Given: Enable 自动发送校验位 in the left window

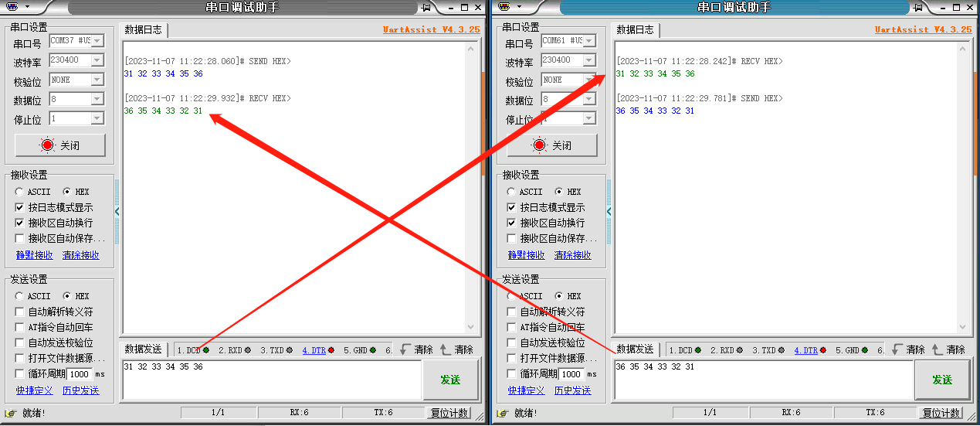Looking at the screenshot, I should click(x=19, y=343).
